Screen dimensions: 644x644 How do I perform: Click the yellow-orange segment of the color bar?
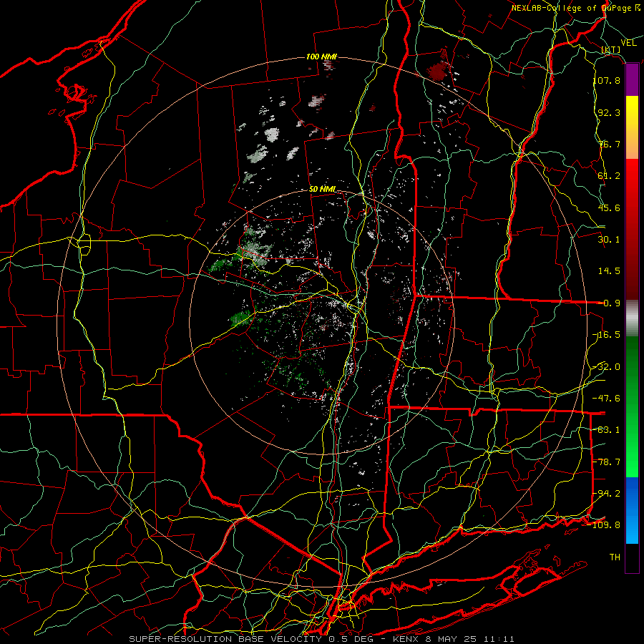632,127
